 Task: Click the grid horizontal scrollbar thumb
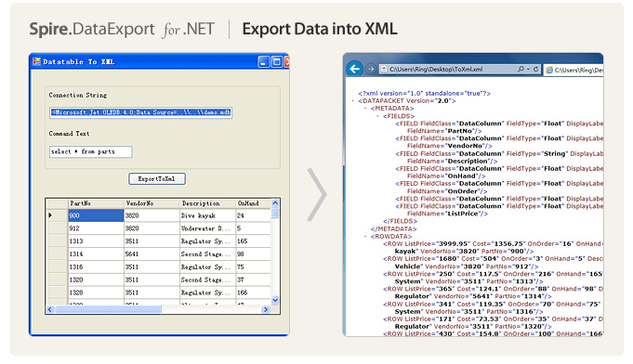108,309
